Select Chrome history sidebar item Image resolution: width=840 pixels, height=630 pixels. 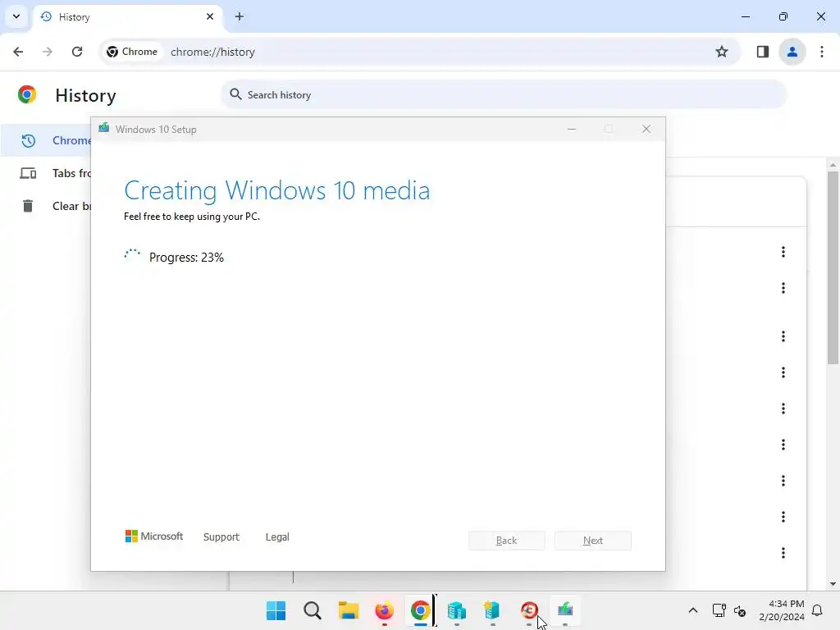[46, 140]
